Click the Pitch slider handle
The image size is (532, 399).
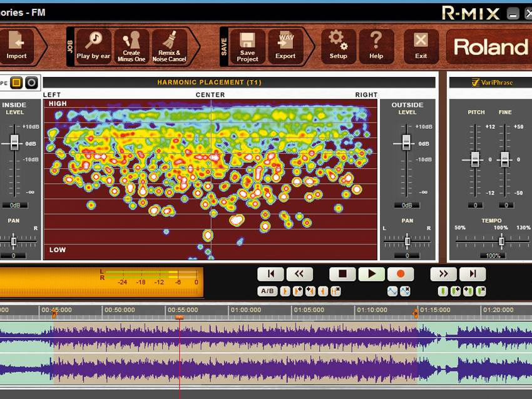pyautogui.click(x=475, y=159)
